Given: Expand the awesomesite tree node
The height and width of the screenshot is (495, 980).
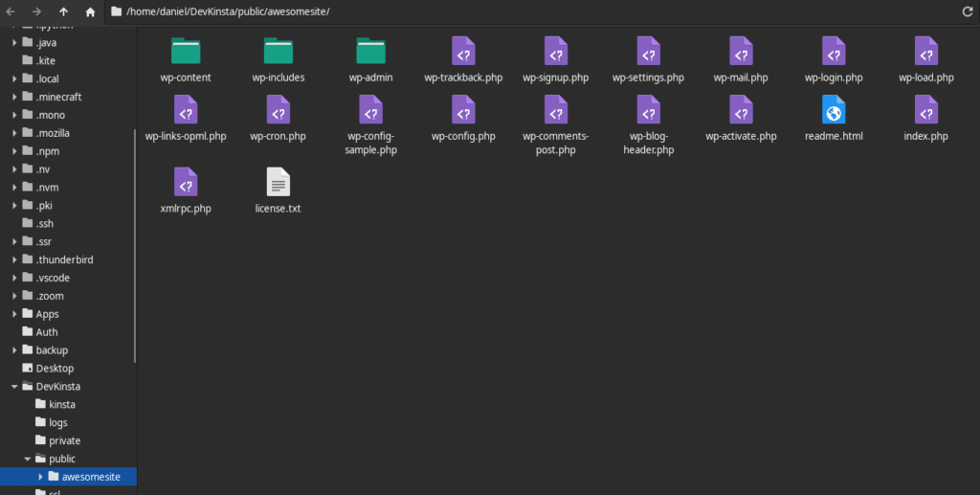Looking at the screenshot, I should [40, 477].
